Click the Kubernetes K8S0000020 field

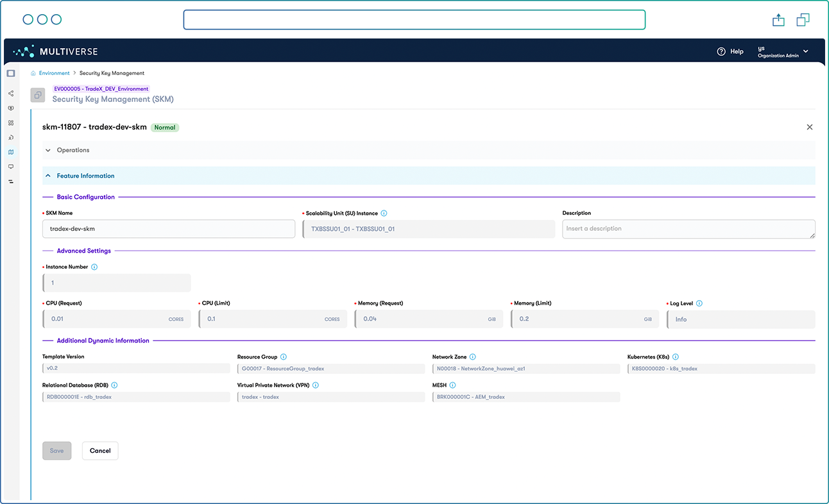pos(721,369)
